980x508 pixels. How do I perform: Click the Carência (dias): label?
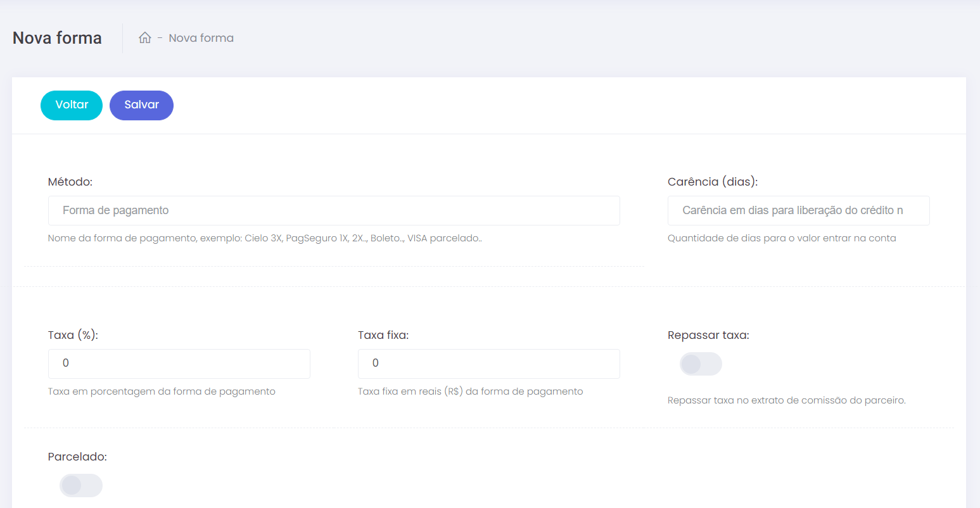point(713,182)
